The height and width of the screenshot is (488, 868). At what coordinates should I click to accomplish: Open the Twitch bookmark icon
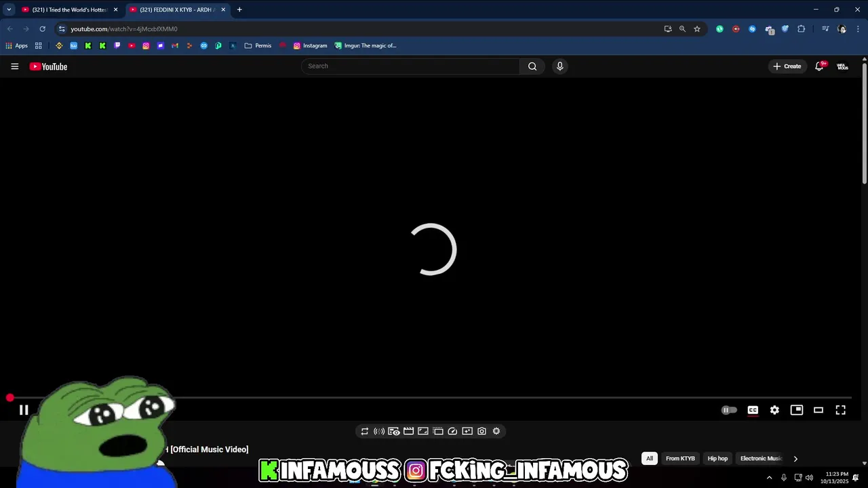pos(117,45)
